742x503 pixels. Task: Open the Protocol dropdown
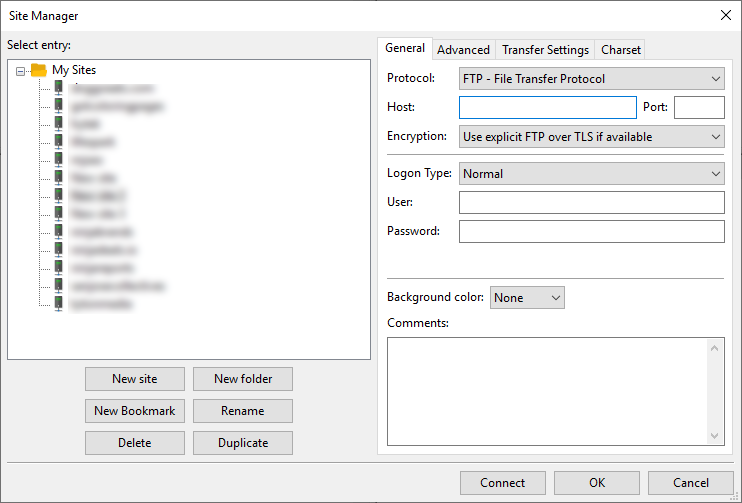(592, 79)
